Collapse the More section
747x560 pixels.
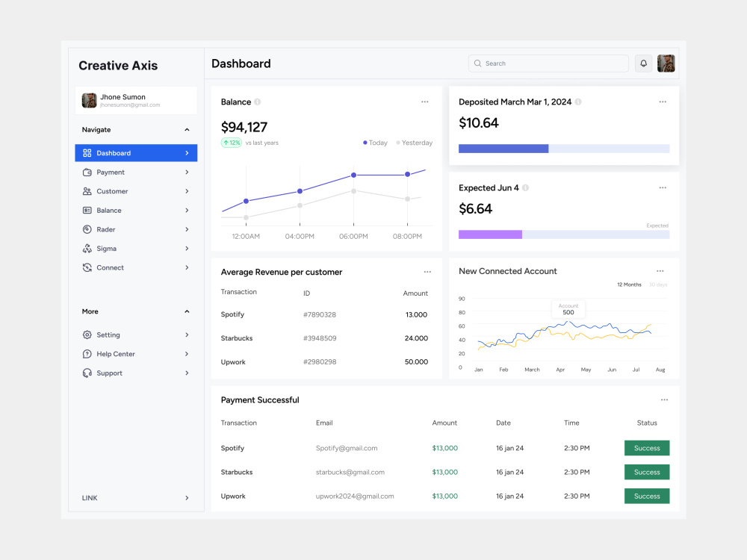pyautogui.click(x=187, y=311)
